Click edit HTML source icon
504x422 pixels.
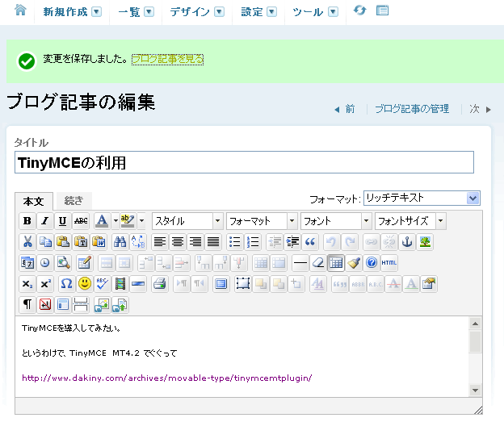tap(389, 263)
